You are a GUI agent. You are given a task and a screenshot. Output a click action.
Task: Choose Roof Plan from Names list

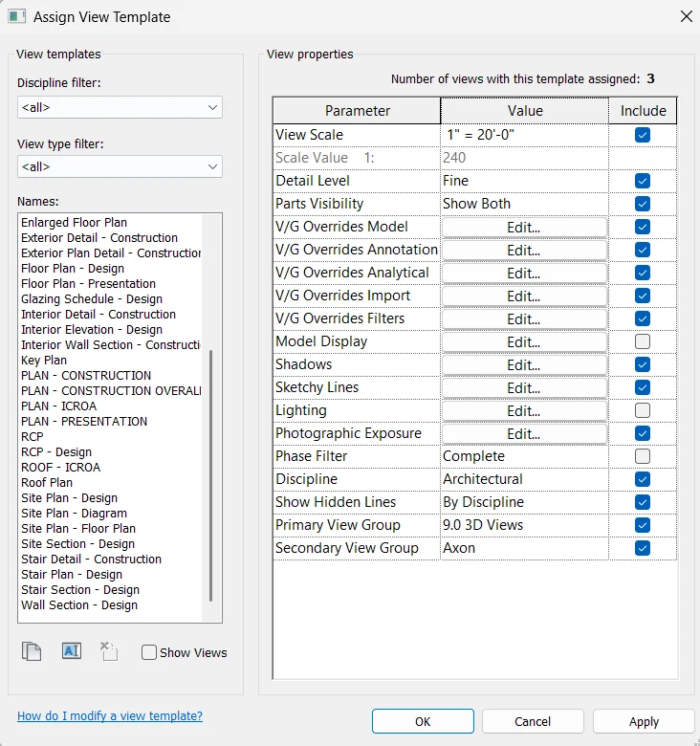[x=47, y=483]
